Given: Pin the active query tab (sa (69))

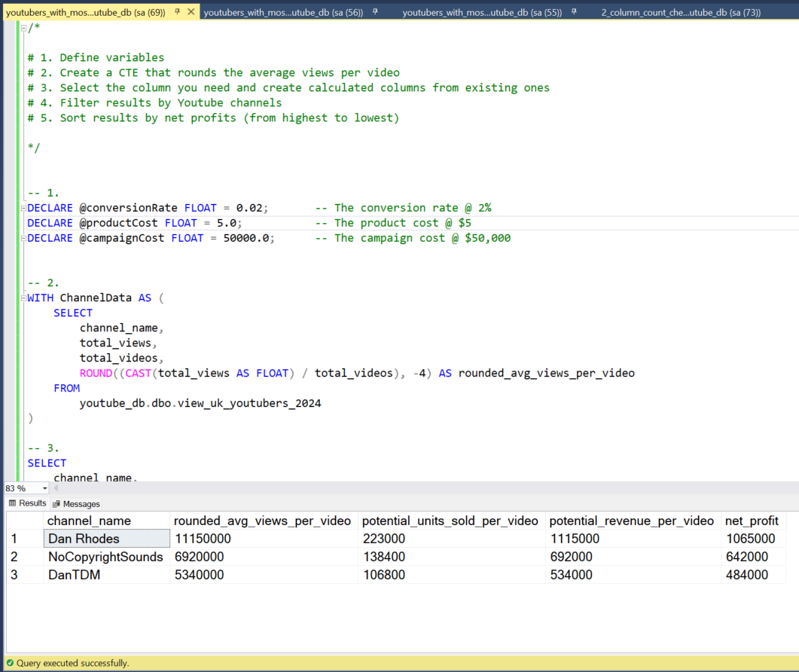Looking at the screenshot, I should pyautogui.click(x=178, y=13).
